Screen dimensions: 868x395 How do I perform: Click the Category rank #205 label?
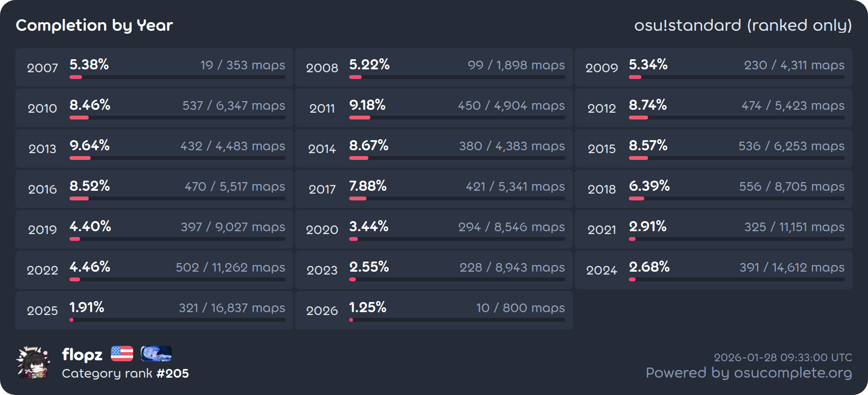[125, 373]
